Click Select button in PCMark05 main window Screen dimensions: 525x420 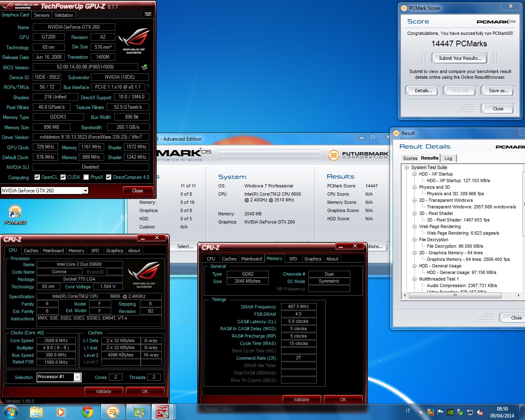tap(185, 247)
